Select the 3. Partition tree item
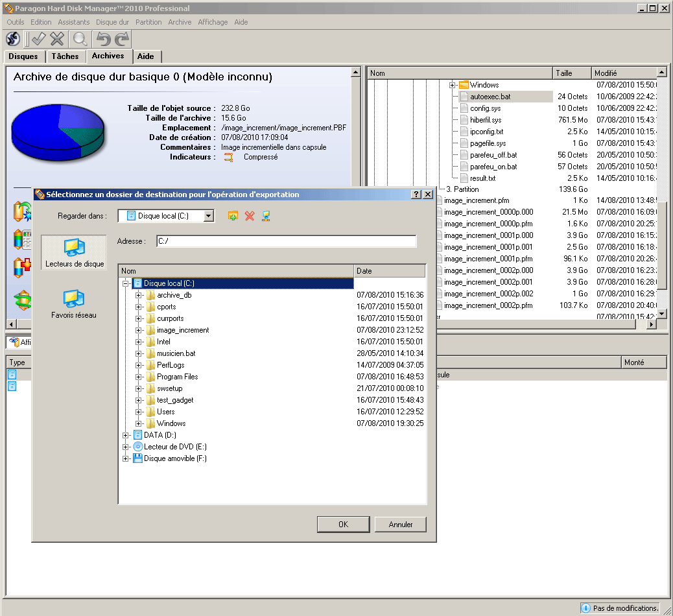 pos(462,189)
